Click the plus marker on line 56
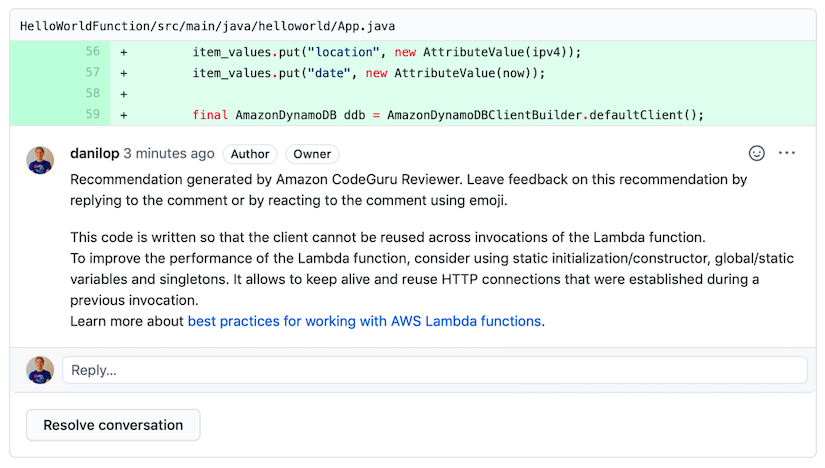This screenshot has height=468, width=825. click(x=124, y=52)
